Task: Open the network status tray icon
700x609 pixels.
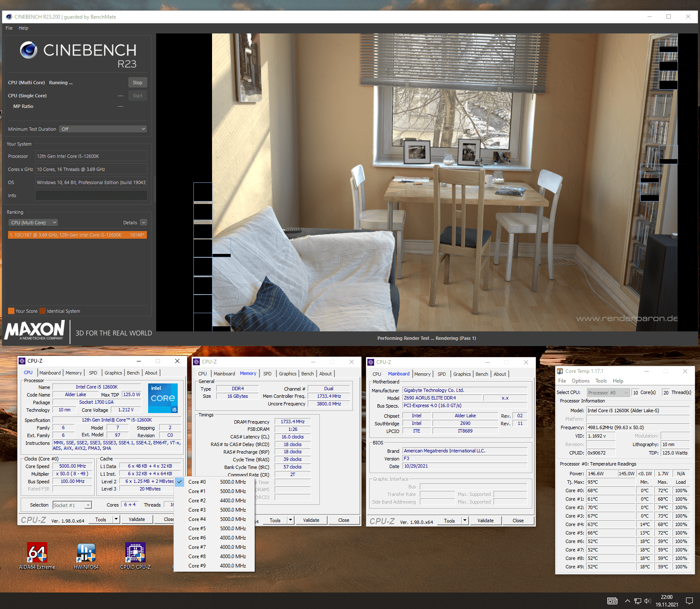Action: pyautogui.click(x=637, y=601)
